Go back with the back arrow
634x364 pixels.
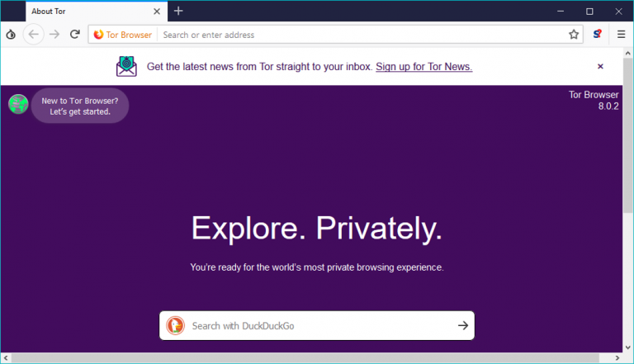[33, 35]
